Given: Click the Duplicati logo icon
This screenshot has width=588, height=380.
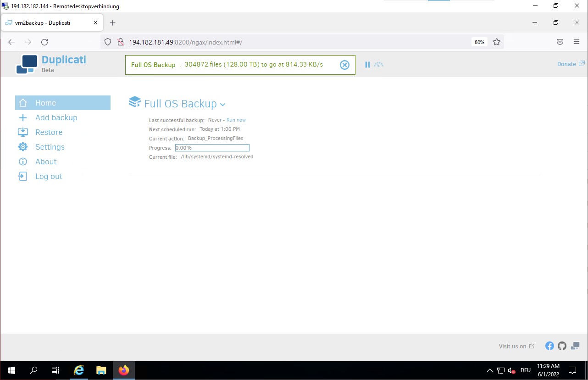Looking at the screenshot, I should (x=27, y=64).
